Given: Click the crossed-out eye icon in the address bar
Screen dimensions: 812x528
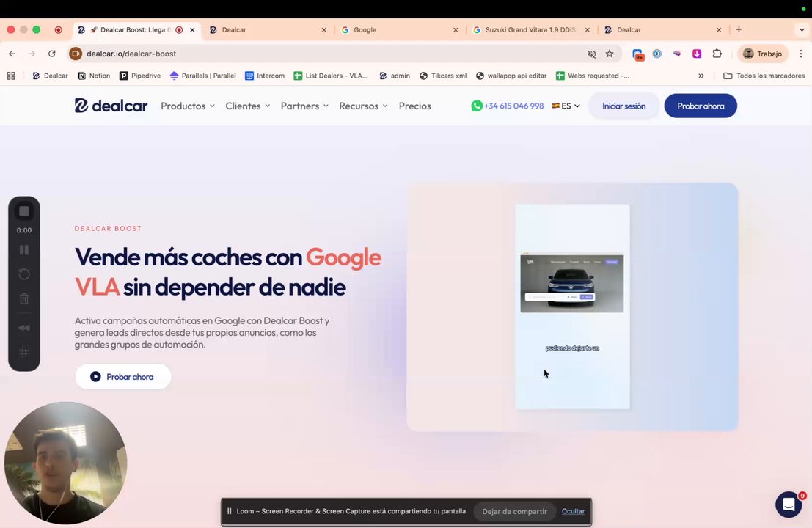Looking at the screenshot, I should pos(591,54).
